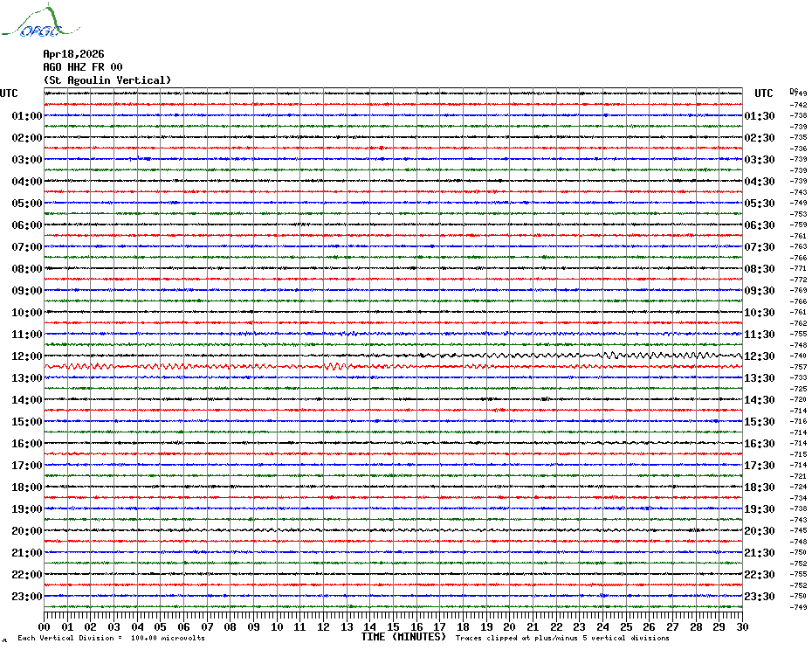Click the 07:00 hour label
Image resolution: width=812 pixels, height=650 pixels.
(x=27, y=246)
